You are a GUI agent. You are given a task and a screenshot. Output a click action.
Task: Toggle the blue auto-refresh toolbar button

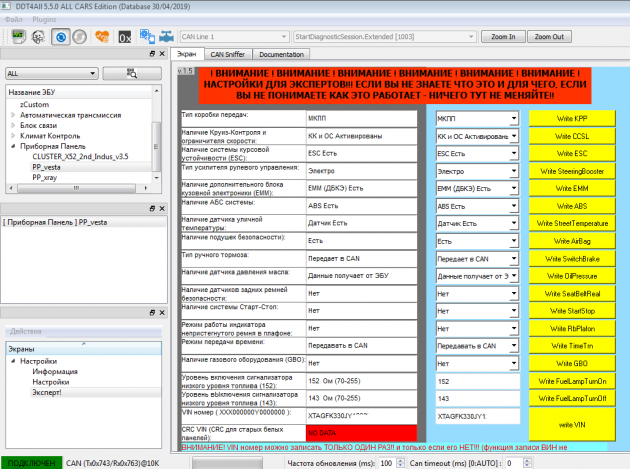point(60,37)
